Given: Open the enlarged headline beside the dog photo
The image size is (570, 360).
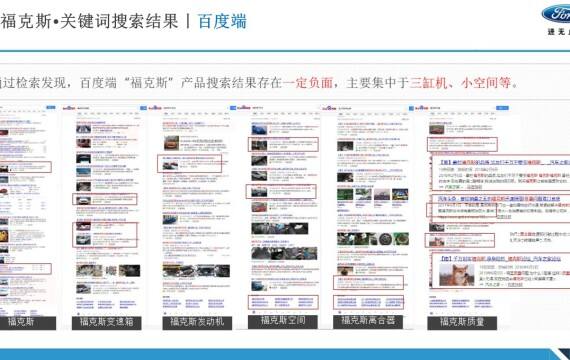Looking at the screenshot, I should click(x=501, y=259).
